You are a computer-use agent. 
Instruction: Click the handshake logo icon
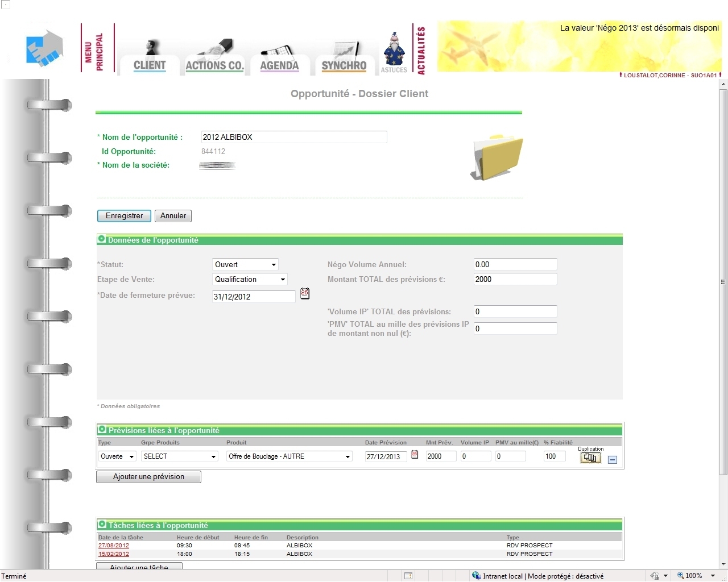coord(44,48)
